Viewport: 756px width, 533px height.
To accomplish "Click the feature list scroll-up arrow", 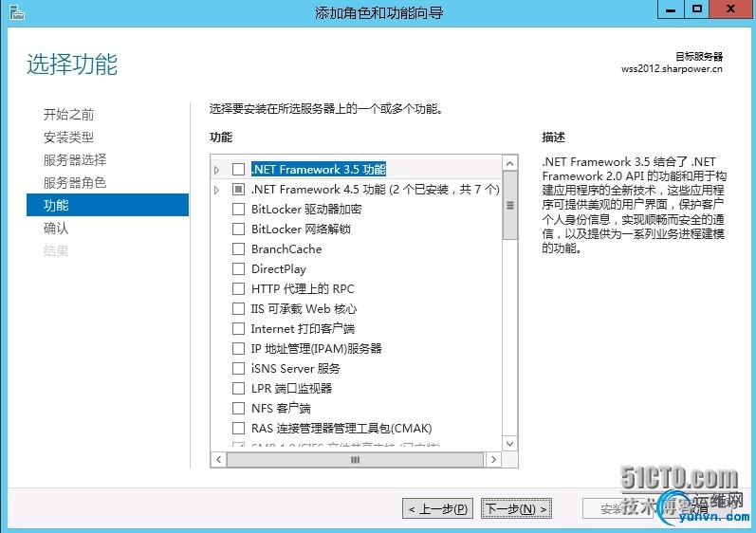I will pos(509,163).
